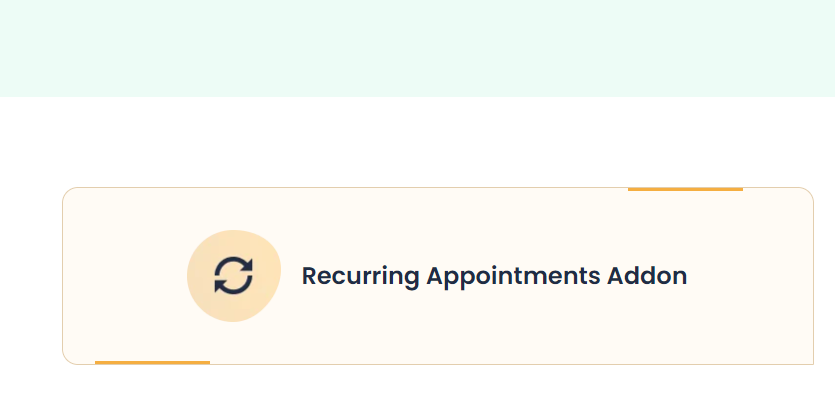Click the word "Recurring" in the title
Viewport: 835px width, 406px height.
361,276
